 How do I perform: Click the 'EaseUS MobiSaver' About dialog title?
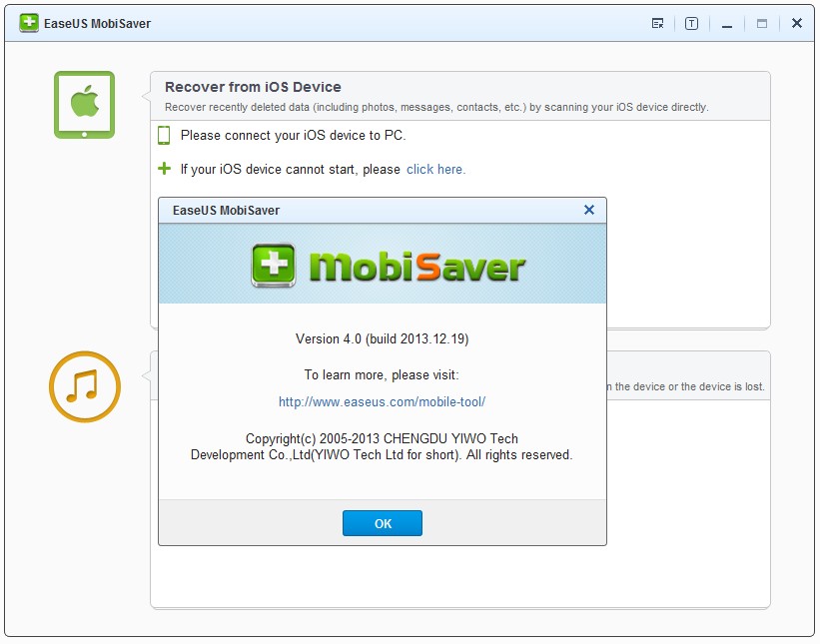coord(226,210)
